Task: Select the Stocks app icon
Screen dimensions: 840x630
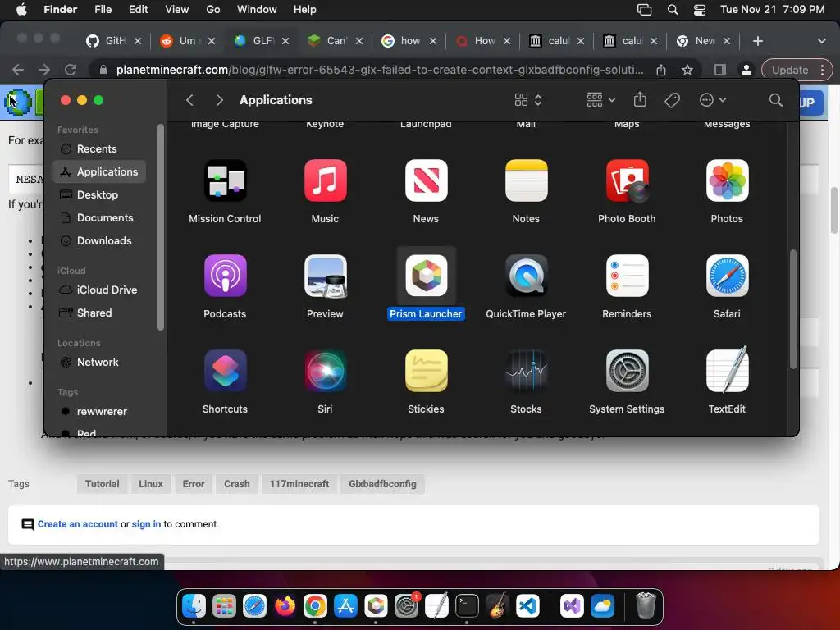Action: click(526, 371)
